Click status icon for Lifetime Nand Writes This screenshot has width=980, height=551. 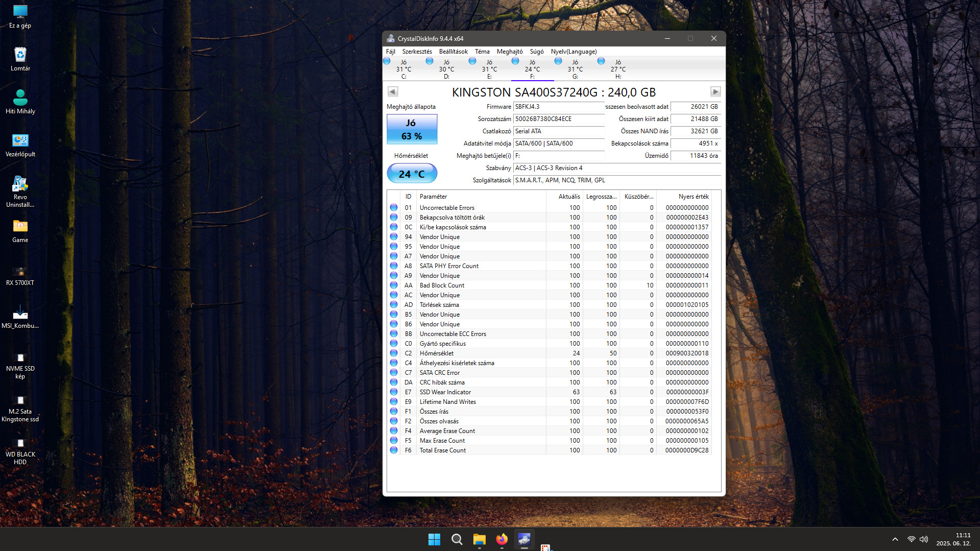pos(394,402)
